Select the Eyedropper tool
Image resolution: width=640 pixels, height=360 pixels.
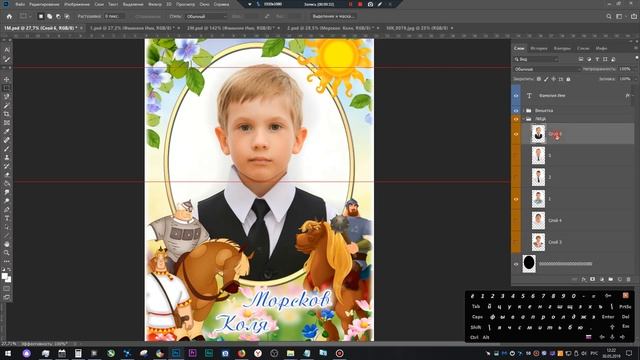coord(7,131)
